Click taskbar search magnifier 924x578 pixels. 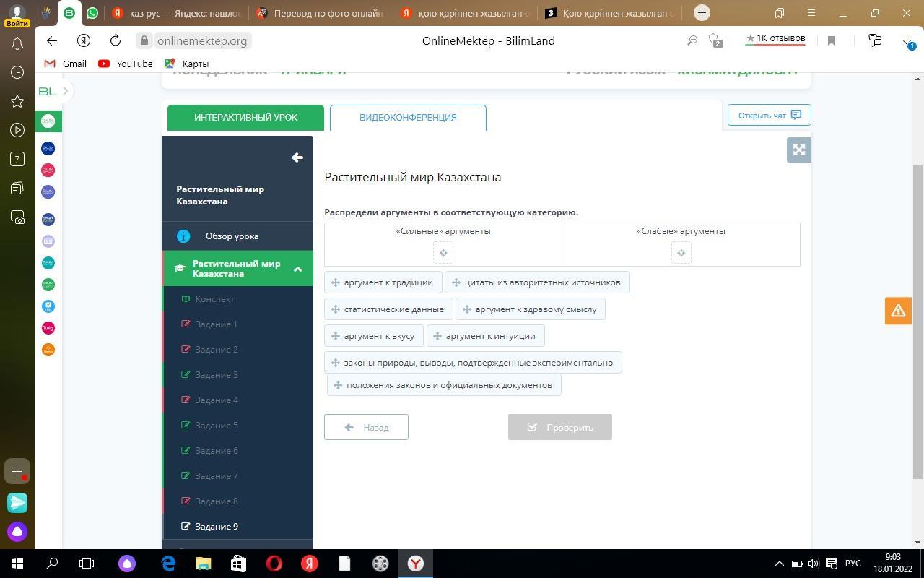52,564
